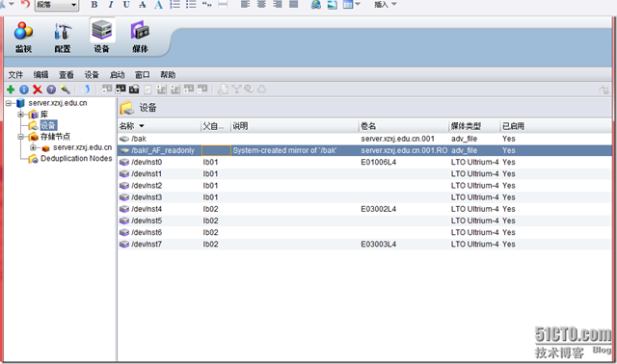Open the 设备 menu in menu bar
Viewport: 617px width, 364px height.
92,75
